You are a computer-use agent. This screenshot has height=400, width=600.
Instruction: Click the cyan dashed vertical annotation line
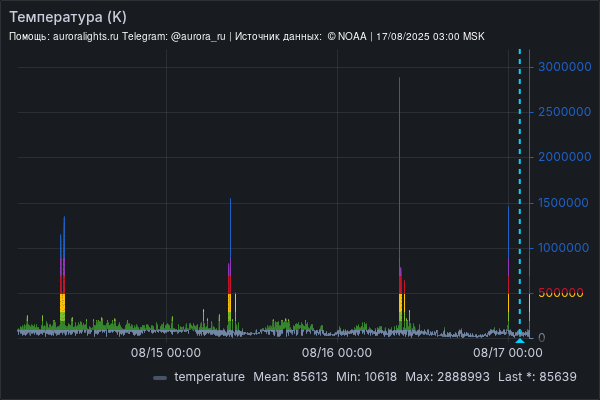(520, 191)
